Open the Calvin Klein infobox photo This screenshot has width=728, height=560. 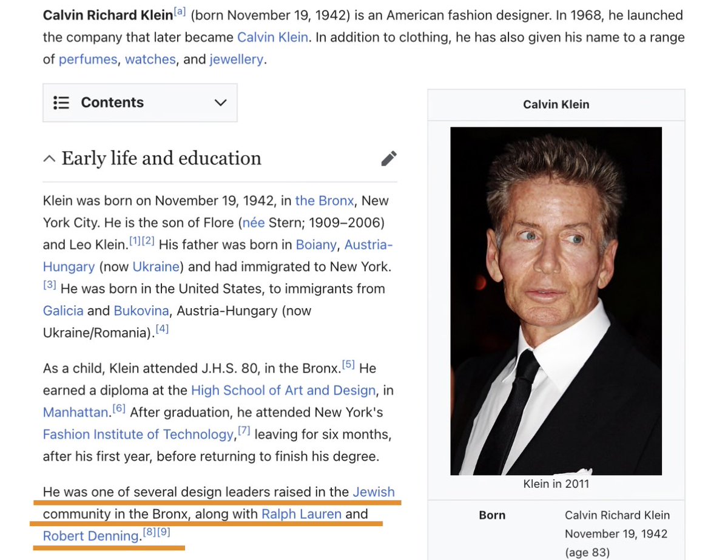coord(556,301)
